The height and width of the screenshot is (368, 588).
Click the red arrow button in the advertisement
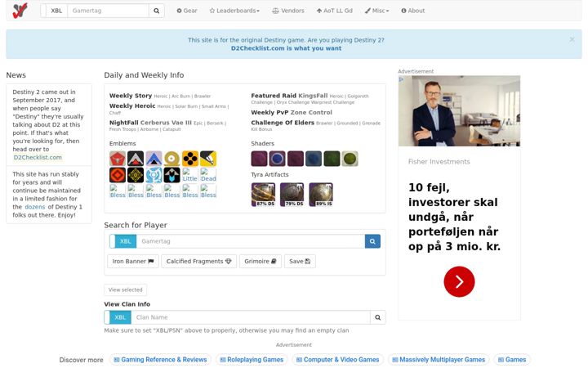point(459,281)
